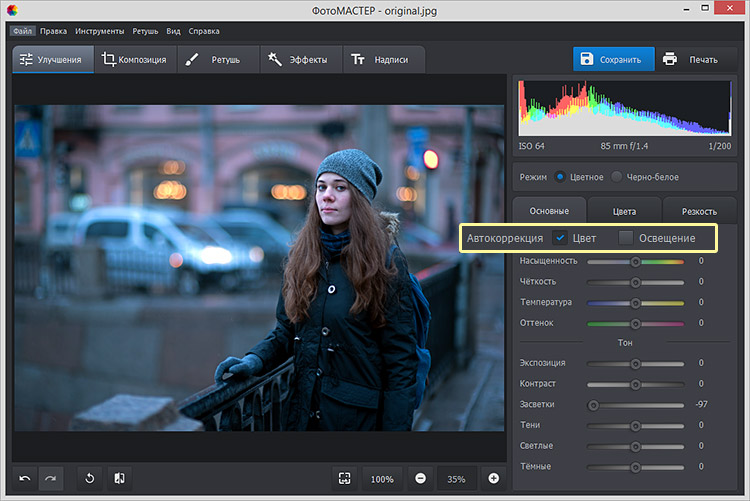Click the undo arrow icon
Viewport: 750px width, 501px height.
[x=25, y=478]
